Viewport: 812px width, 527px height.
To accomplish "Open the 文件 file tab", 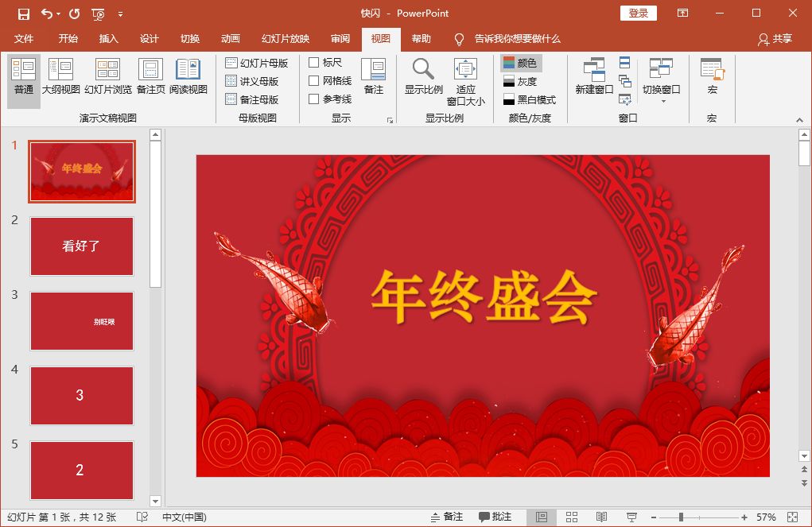I will (x=24, y=39).
